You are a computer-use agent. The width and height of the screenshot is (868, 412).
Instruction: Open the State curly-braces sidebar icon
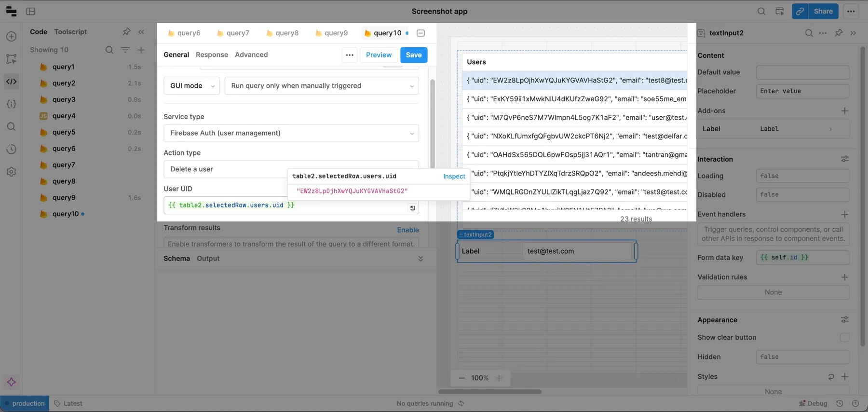click(x=12, y=104)
